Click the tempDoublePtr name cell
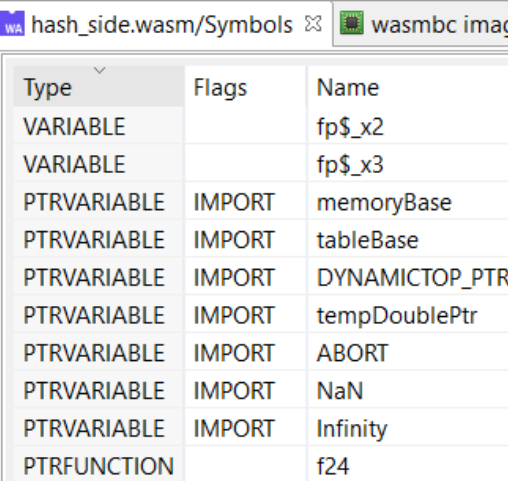508x481 pixels. pyautogui.click(x=408, y=315)
